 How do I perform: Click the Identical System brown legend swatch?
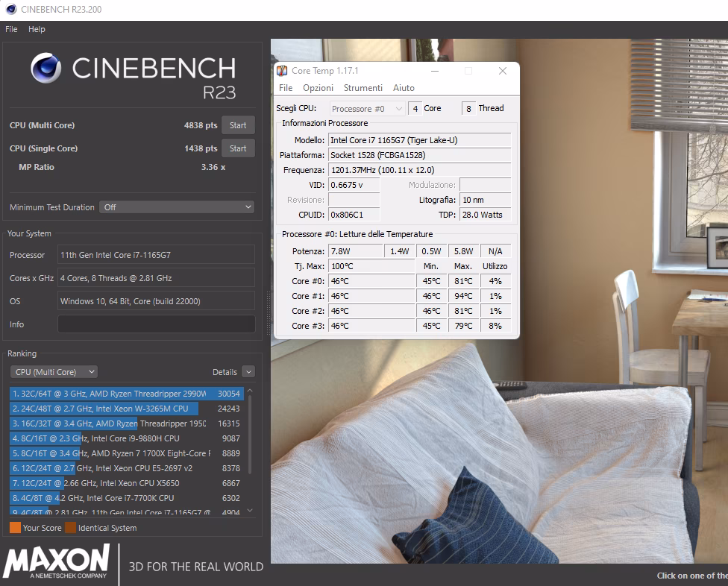[71, 528]
